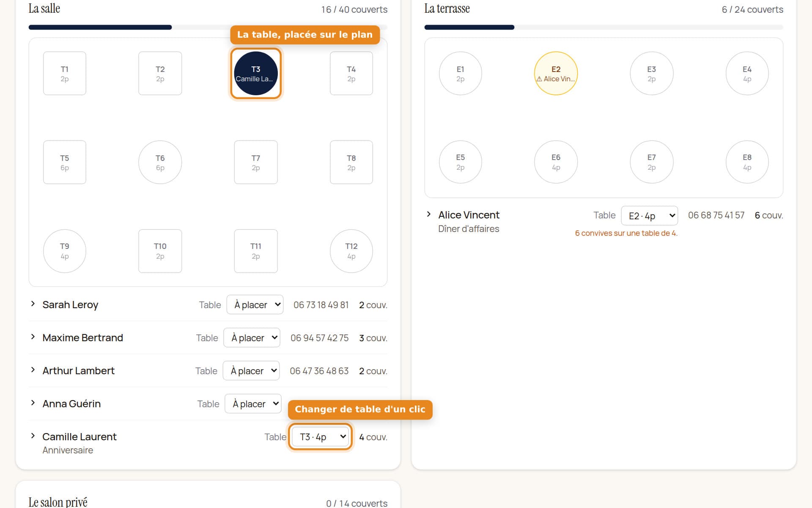Expand Alice Vincent's reservation details

[x=428, y=214]
